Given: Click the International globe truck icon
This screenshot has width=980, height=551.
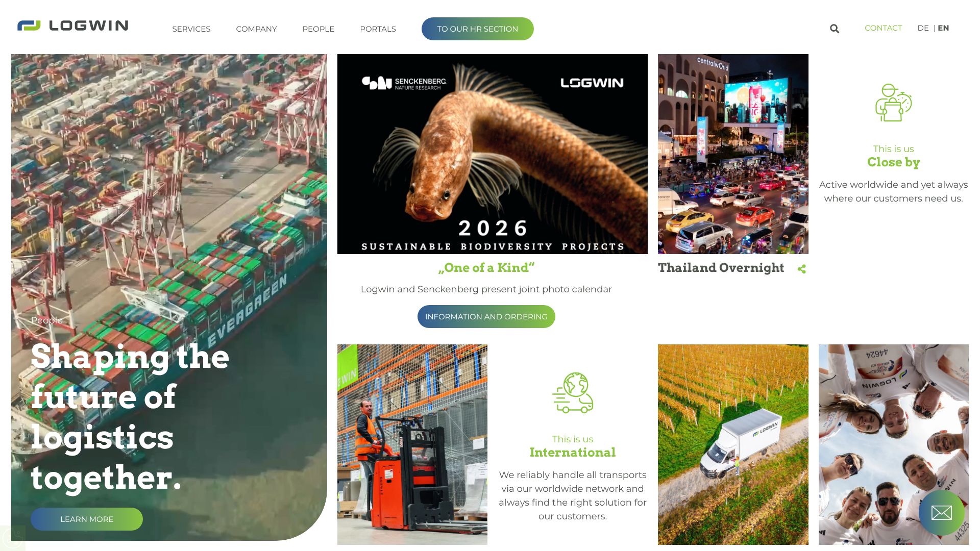Looking at the screenshot, I should point(573,392).
